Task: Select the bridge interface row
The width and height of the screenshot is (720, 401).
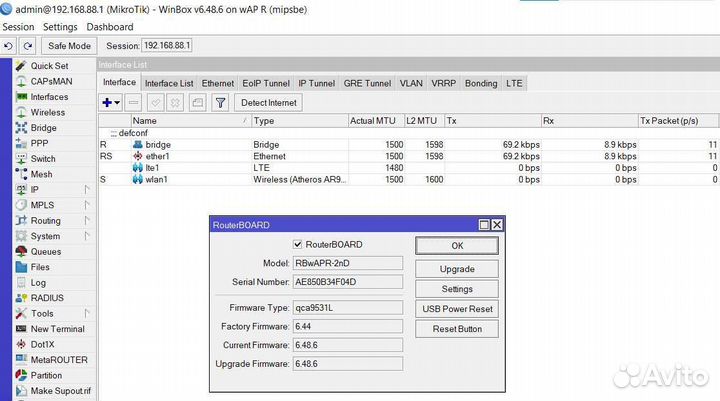Action: pos(409,144)
